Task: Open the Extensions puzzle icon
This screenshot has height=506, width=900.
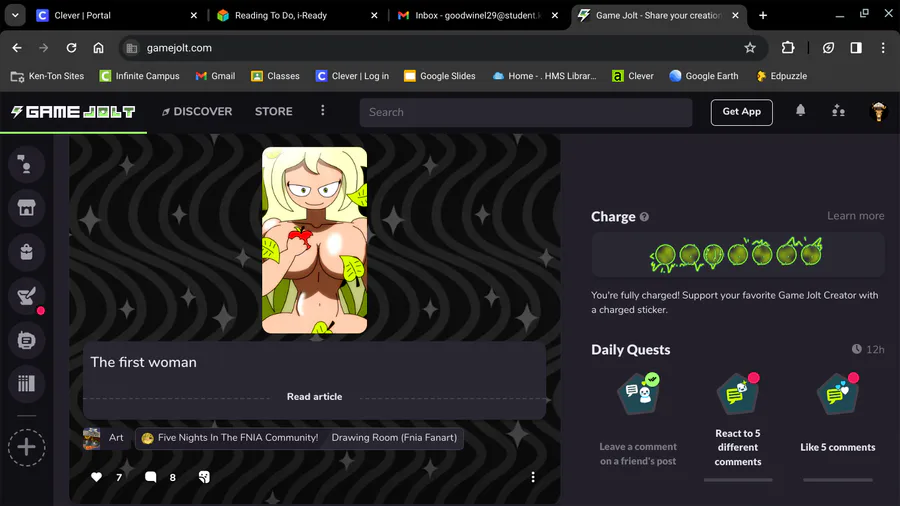Action: [788, 48]
